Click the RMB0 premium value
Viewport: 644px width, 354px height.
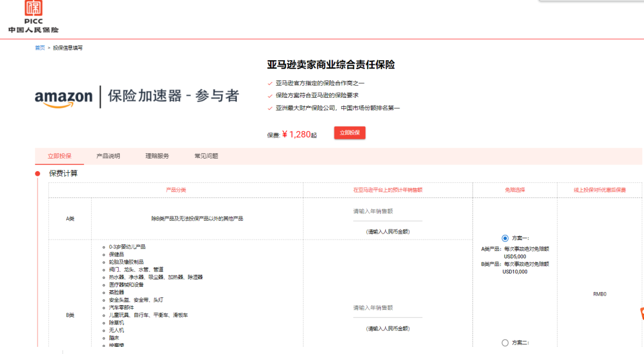pos(600,294)
